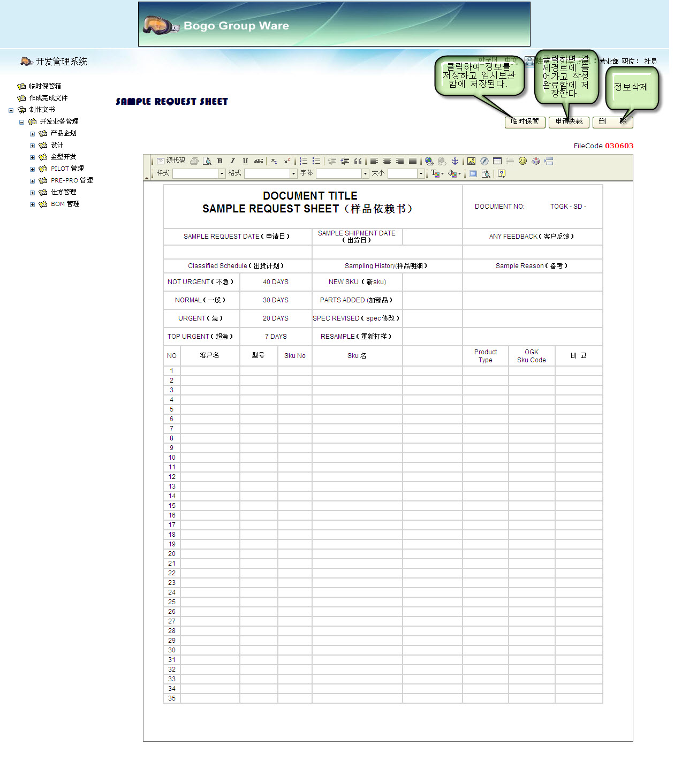Collapse the 制作文书 tree node
674x784 pixels.
click(x=11, y=110)
